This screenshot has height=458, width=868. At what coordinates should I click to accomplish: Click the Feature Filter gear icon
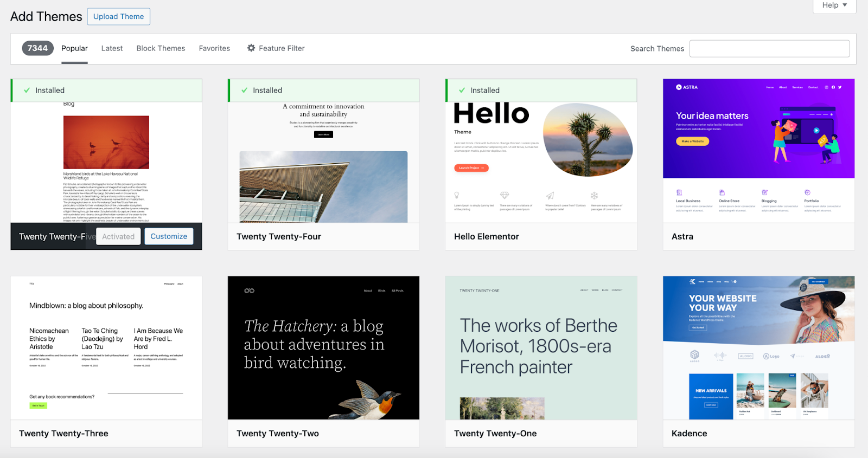(251, 48)
